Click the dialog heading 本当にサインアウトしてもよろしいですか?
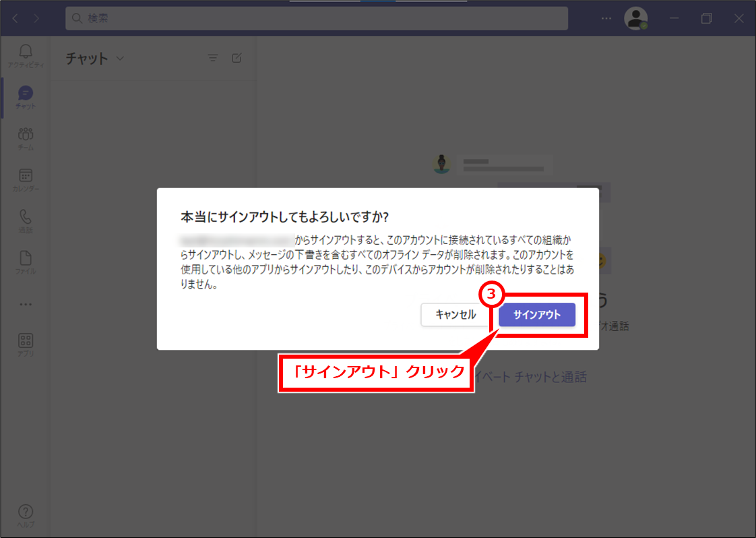The image size is (756, 538). [x=284, y=217]
